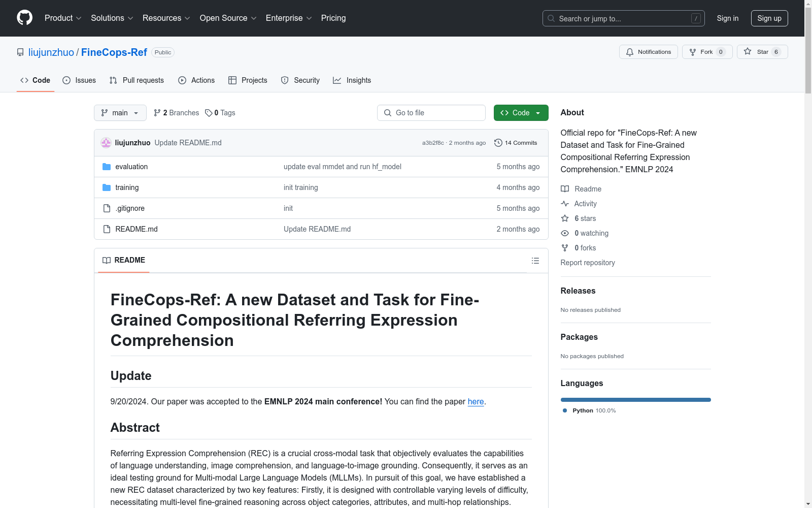Open the training folder
Viewport: 812px width, 508px height.
click(x=127, y=187)
